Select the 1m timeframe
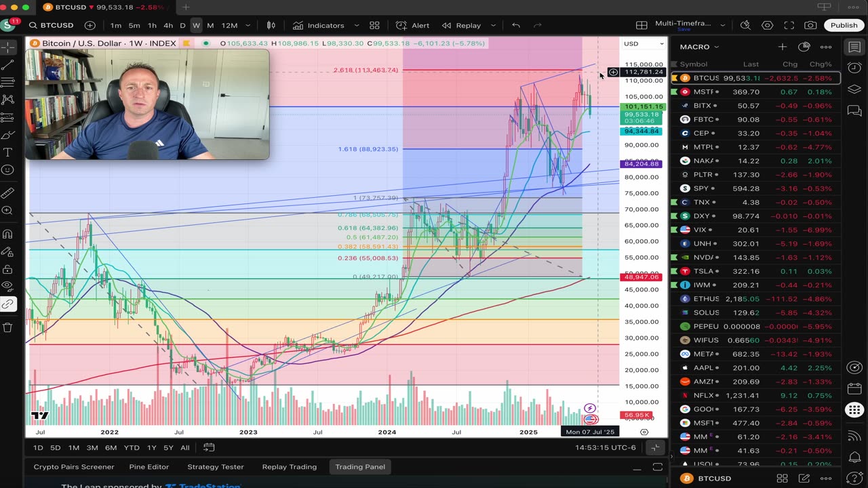The width and height of the screenshot is (868, 488). [x=116, y=25]
